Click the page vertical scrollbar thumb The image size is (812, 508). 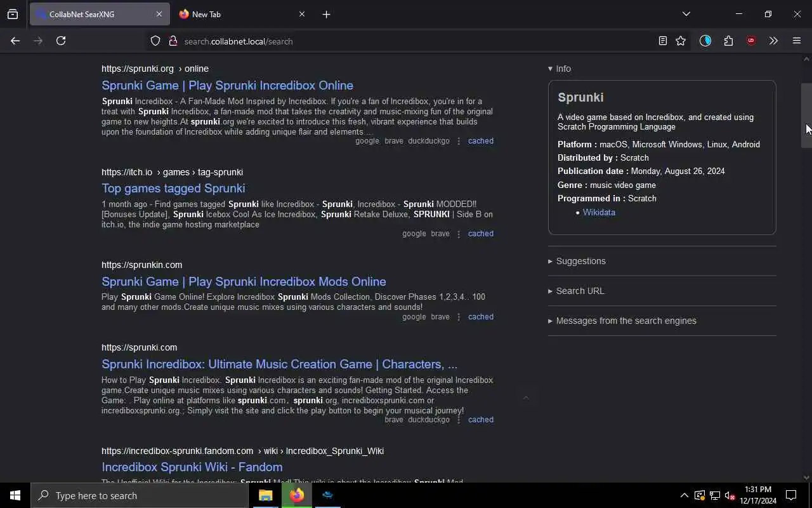point(806,116)
